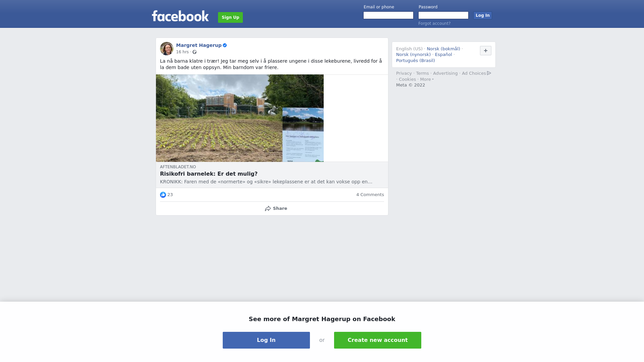Focus the Password field
The width and height of the screenshot is (644, 362).
(443, 15)
